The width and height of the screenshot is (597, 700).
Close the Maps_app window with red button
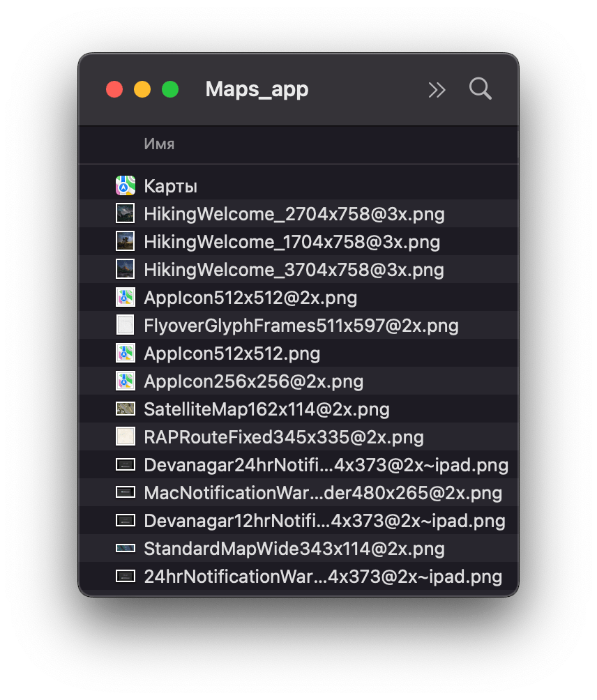[114, 89]
